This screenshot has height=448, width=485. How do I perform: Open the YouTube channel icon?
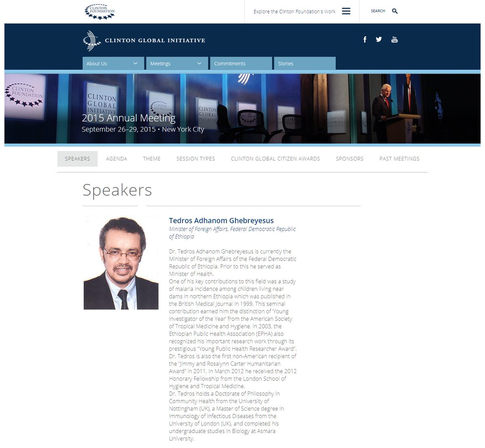click(394, 39)
